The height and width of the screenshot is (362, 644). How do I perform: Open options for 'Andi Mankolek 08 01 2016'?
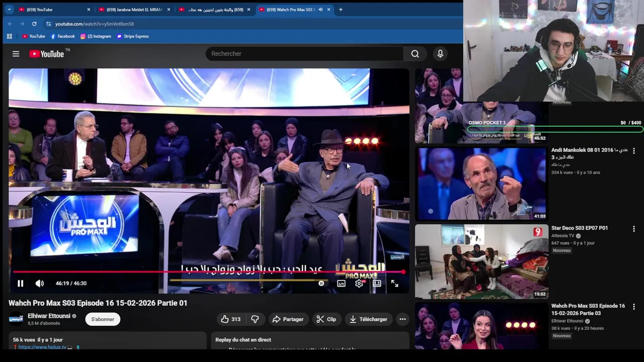[633, 151]
